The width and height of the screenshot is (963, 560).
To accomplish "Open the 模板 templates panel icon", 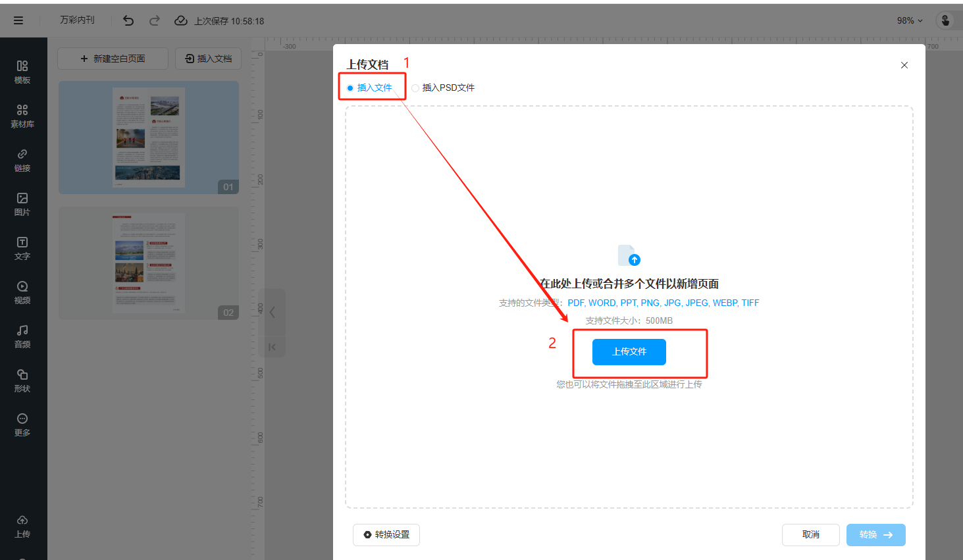I will tap(22, 72).
